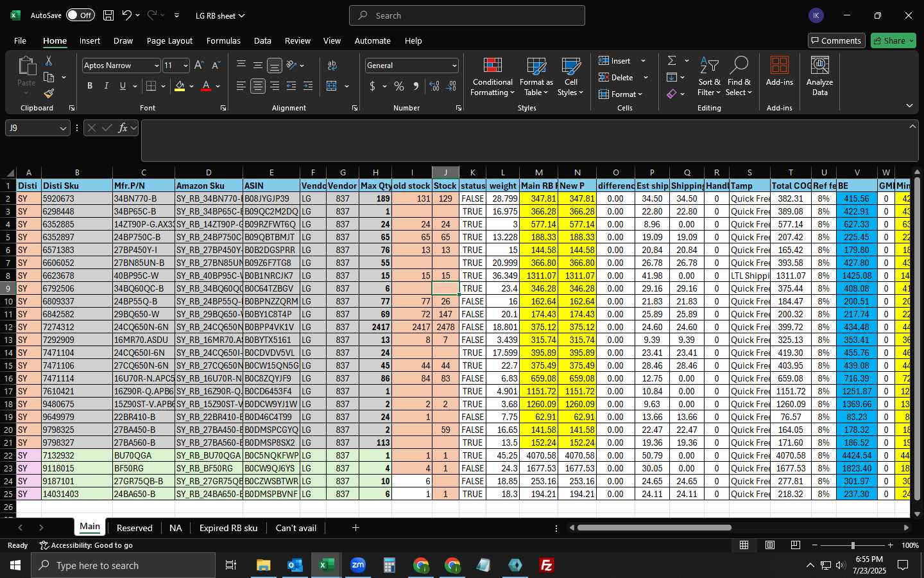Click the Percent Style icon
The height and width of the screenshot is (578, 924).
pos(399,86)
